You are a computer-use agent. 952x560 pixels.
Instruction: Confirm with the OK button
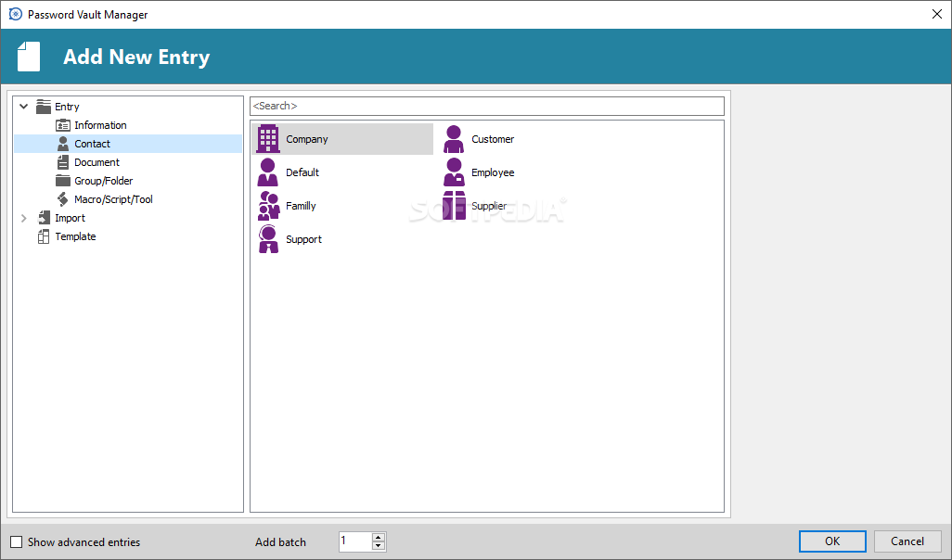coord(832,541)
